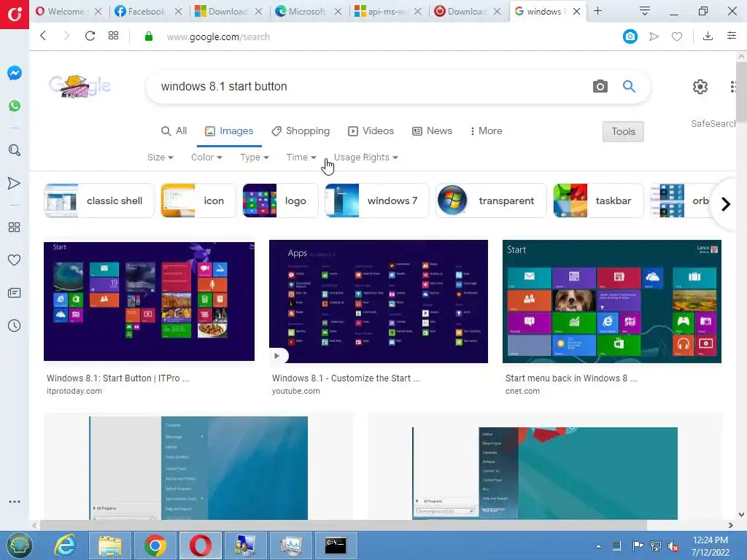Add this page to bookmarks
Viewport: 747px width, 560px height.
click(x=676, y=36)
